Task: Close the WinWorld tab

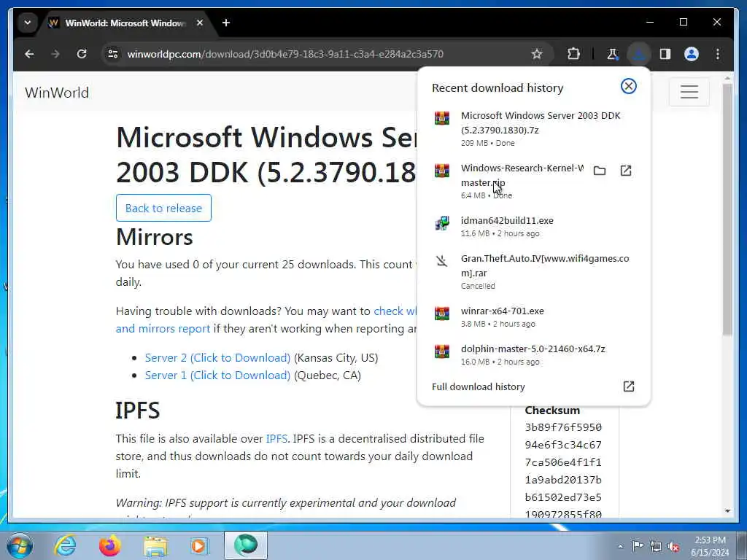Action: (x=200, y=23)
